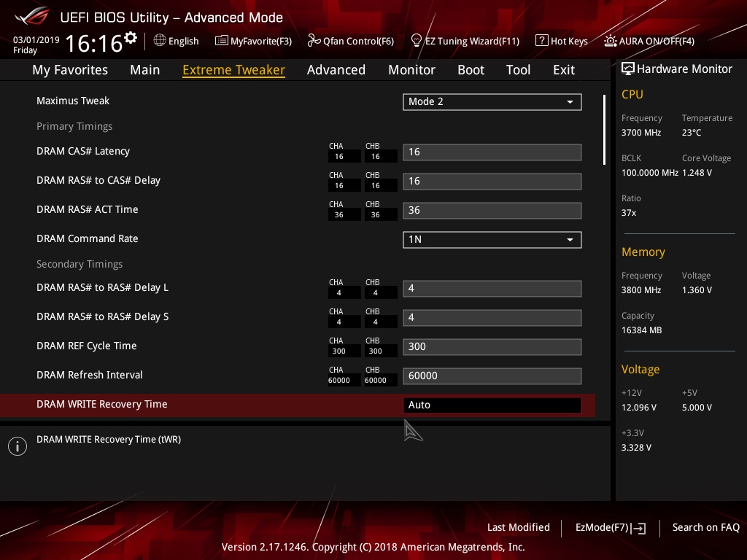This screenshot has width=747, height=560.
Task: Select English language option
Action: pyautogui.click(x=183, y=41)
